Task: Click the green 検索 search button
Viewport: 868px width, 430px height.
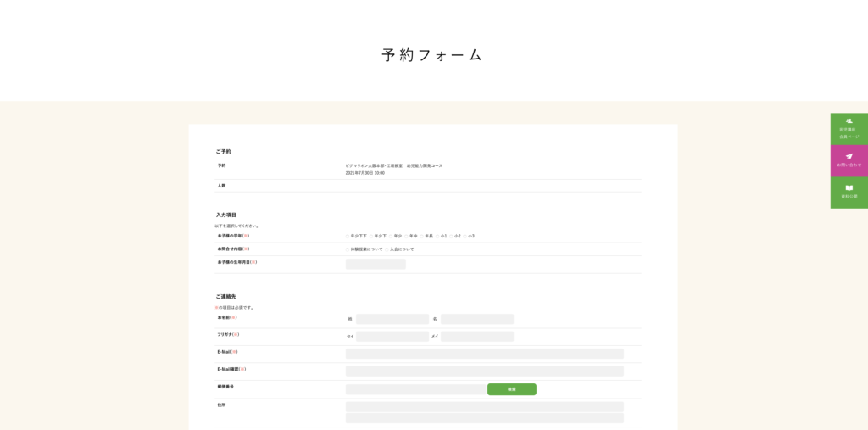Action: click(511, 389)
